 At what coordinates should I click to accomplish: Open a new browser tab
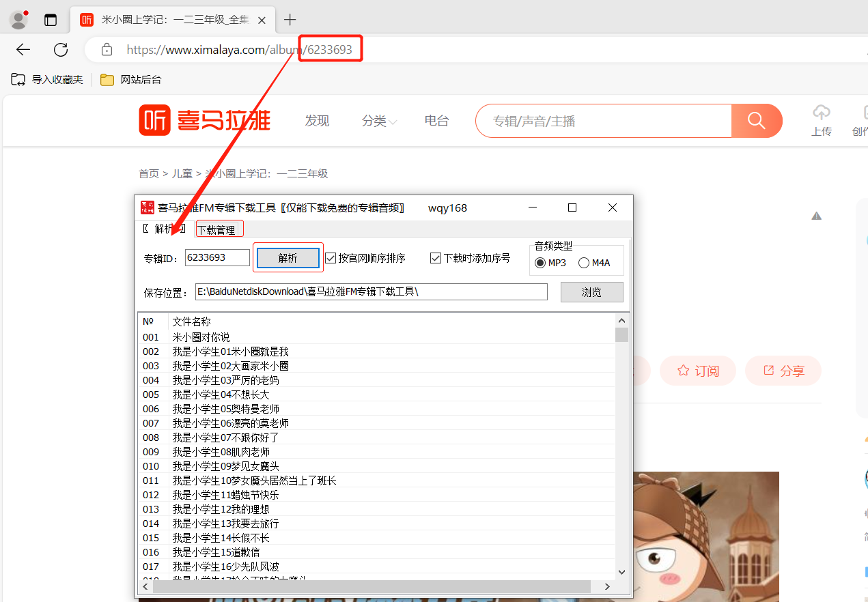[290, 20]
